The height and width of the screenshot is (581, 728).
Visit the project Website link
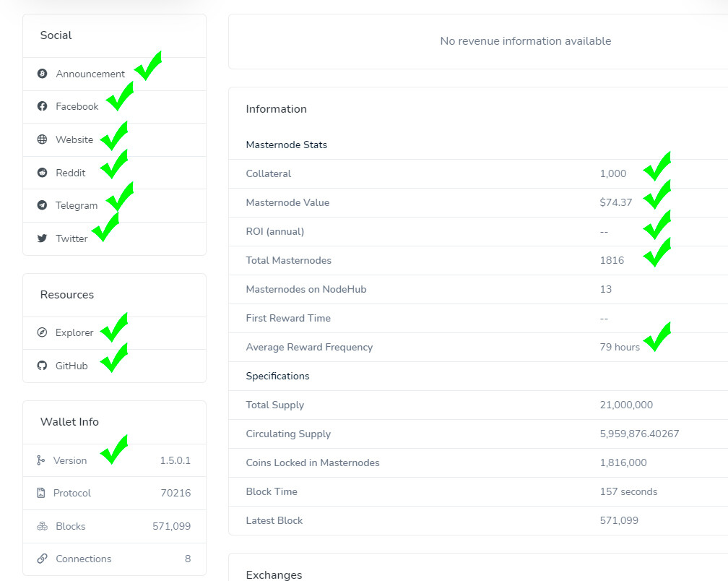pos(74,139)
